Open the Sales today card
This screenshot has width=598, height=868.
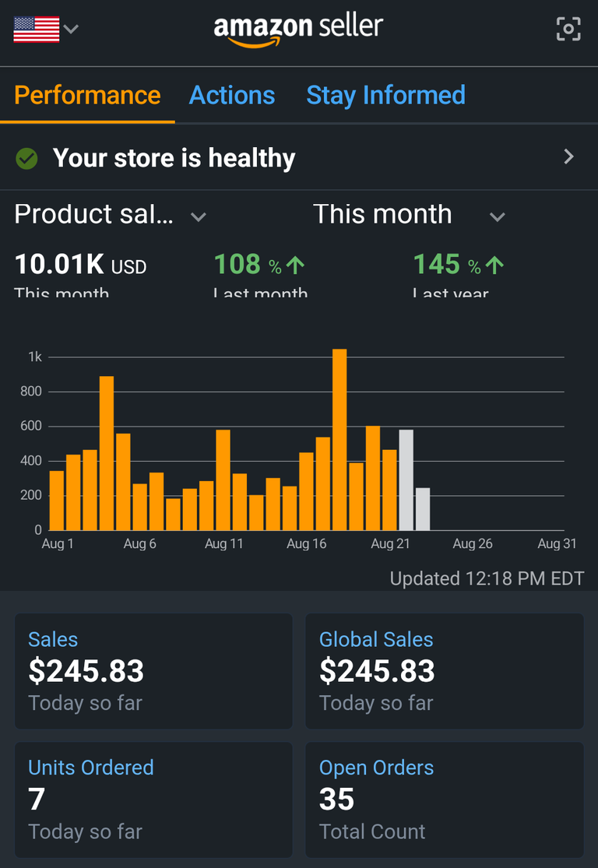pos(153,671)
